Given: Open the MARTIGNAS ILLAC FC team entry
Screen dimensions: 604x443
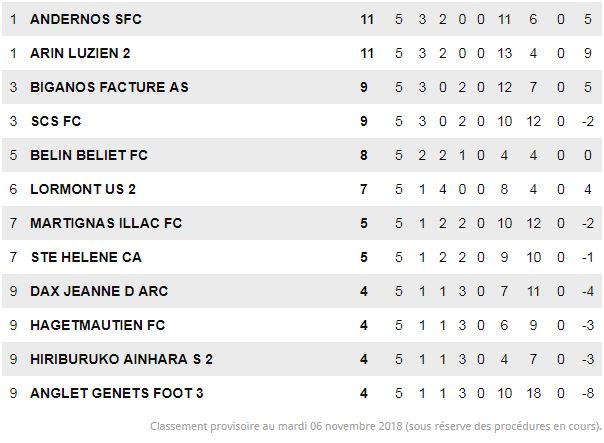Looking at the screenshot, I should (x=106, y=223).
